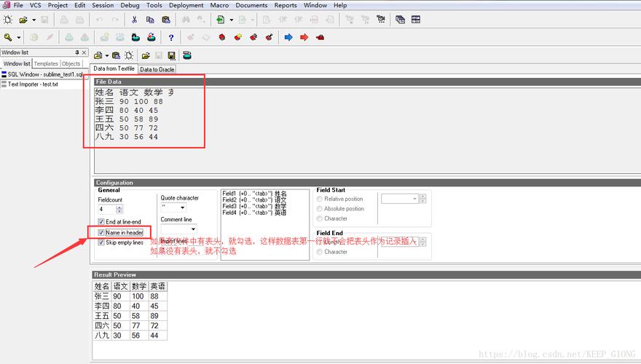The width and height of the screenshot is (641, 364).
Task: Adjust the Fieldcount spinner arrows
Action: click(x=119, y=209)
